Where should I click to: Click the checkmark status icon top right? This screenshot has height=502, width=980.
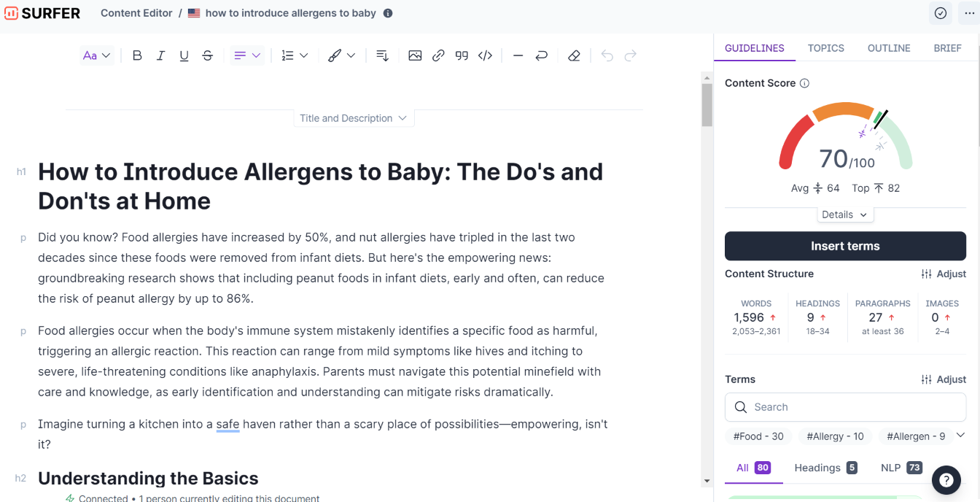click(941, 13)
